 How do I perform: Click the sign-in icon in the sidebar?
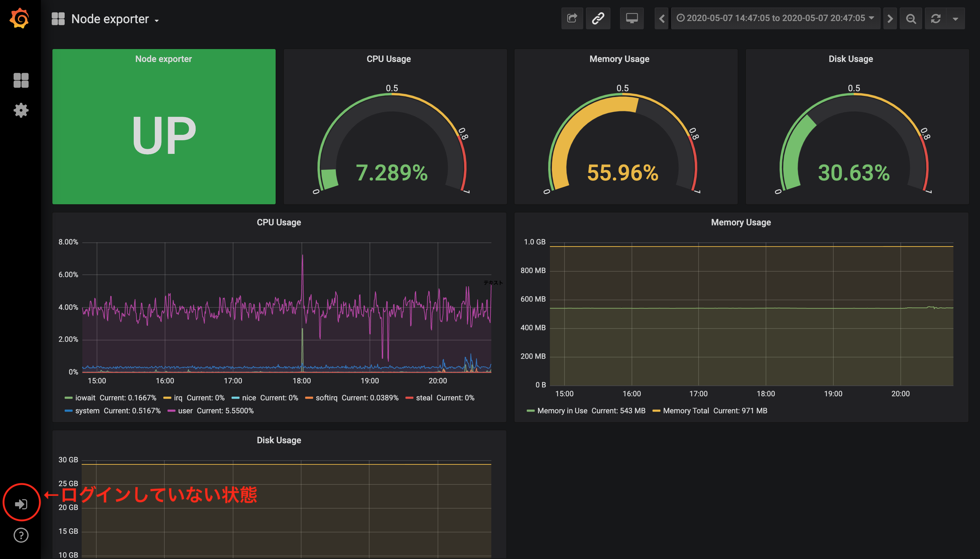tap(21, 504)
